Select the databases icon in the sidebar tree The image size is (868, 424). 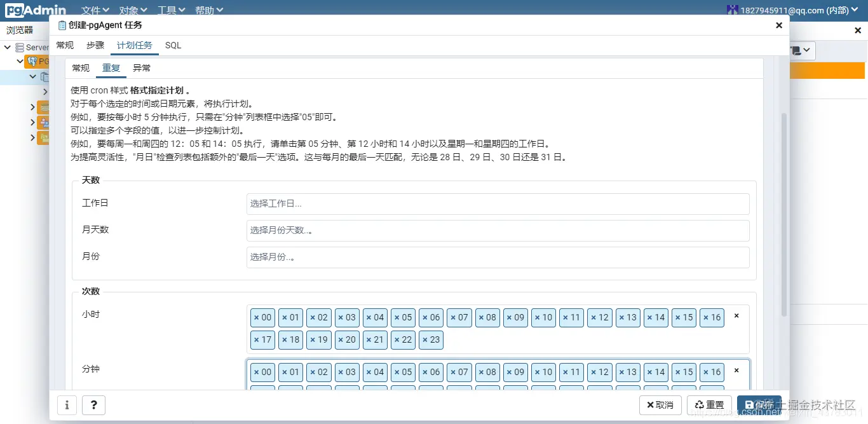tap(44, 107)
